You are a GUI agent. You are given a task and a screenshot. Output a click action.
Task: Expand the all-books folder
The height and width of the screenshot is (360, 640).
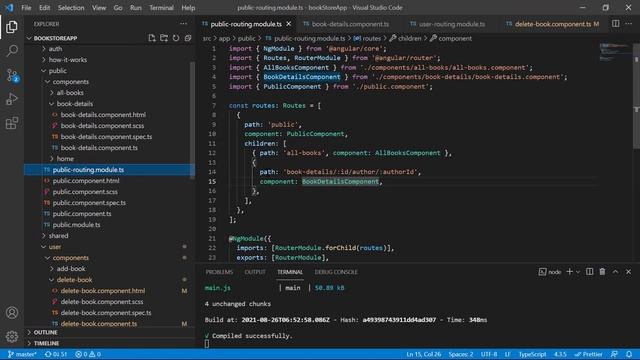[x=70, y=93]
